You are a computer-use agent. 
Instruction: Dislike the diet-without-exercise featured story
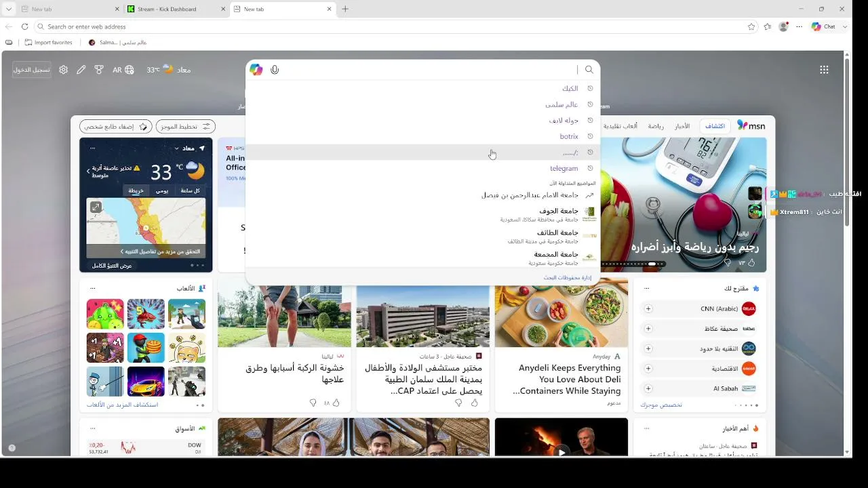[728, 262]
